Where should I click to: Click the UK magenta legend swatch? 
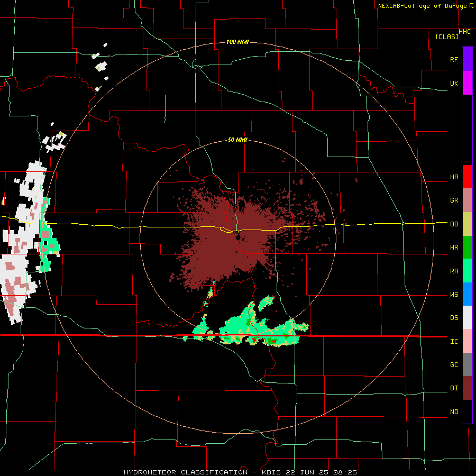[467, 83]
